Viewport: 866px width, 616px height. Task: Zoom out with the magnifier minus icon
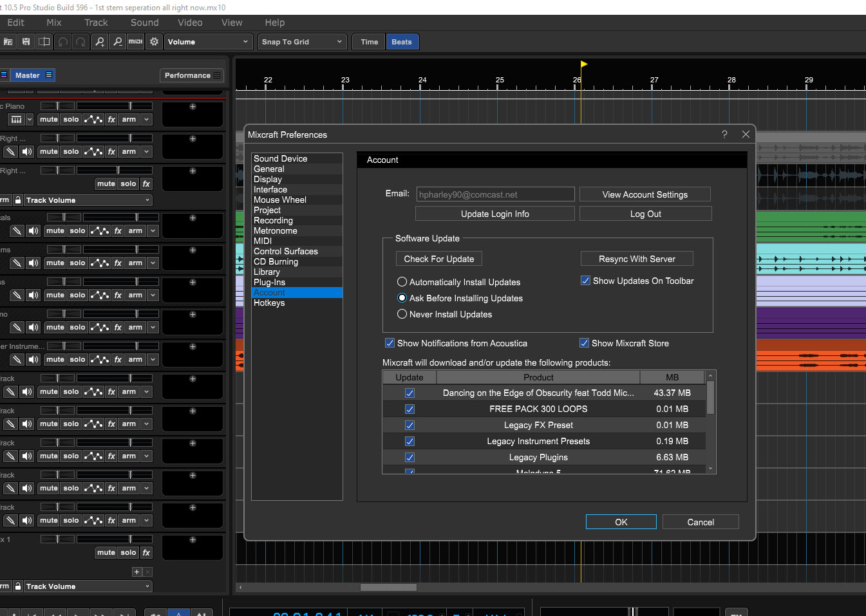(118, 42)
